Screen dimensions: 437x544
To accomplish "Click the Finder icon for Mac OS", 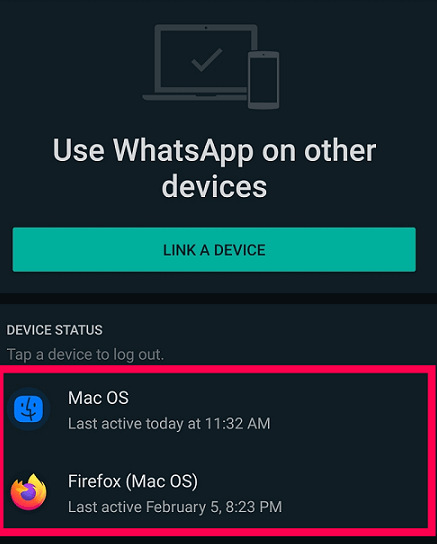I will tap(28, 409).
